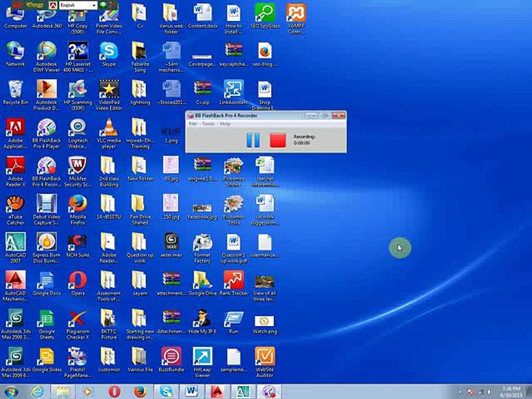Select AutoCAD 2007 icon
Image resolution: width=532 pixels, height=399 pixels.
point(16,248)
